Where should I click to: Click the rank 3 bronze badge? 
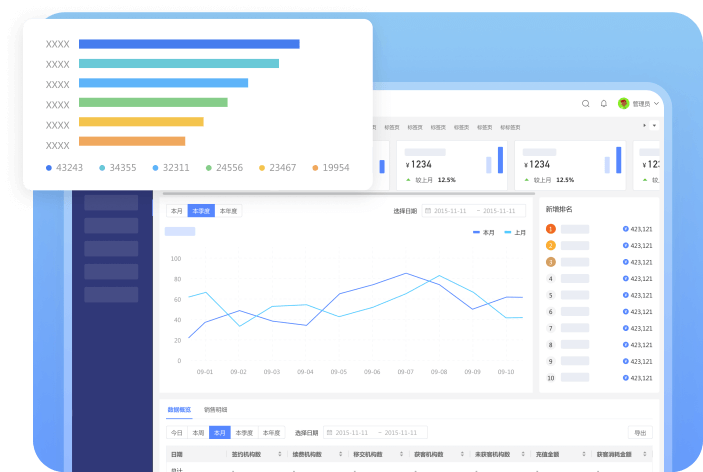(x=550, y=262)
